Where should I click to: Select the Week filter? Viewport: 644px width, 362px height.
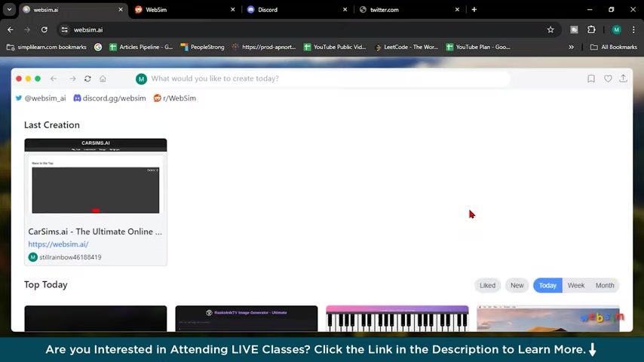[576, 285]
